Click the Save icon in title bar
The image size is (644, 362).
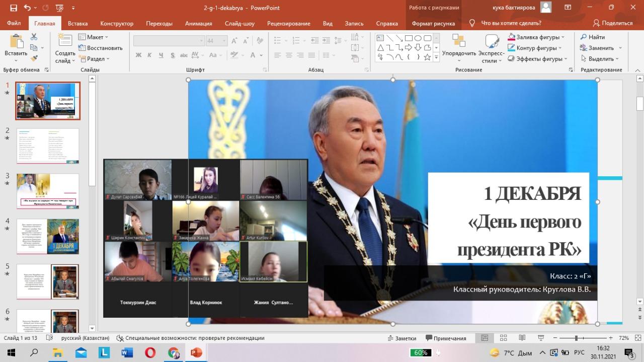(x=14, y=8)
